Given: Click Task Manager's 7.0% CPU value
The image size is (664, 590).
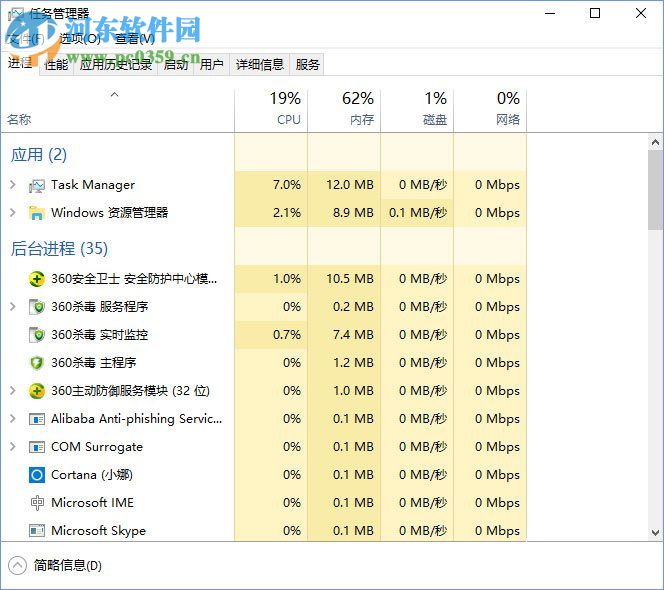Looking at the screenshot, I should point(287,185).
